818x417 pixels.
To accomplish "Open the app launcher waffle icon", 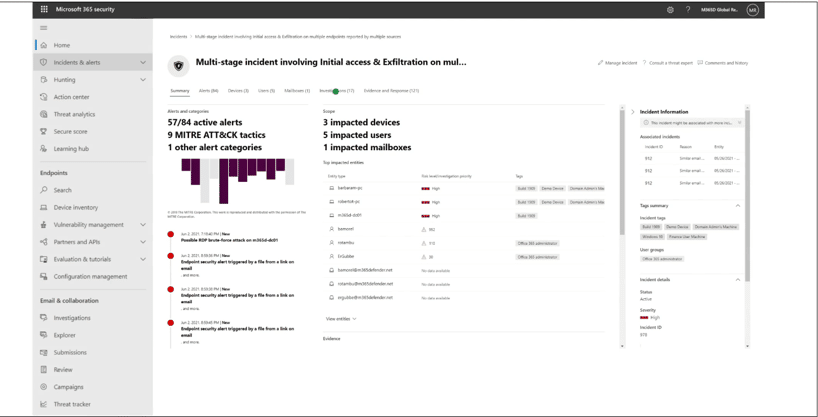I will pos(44,9).
